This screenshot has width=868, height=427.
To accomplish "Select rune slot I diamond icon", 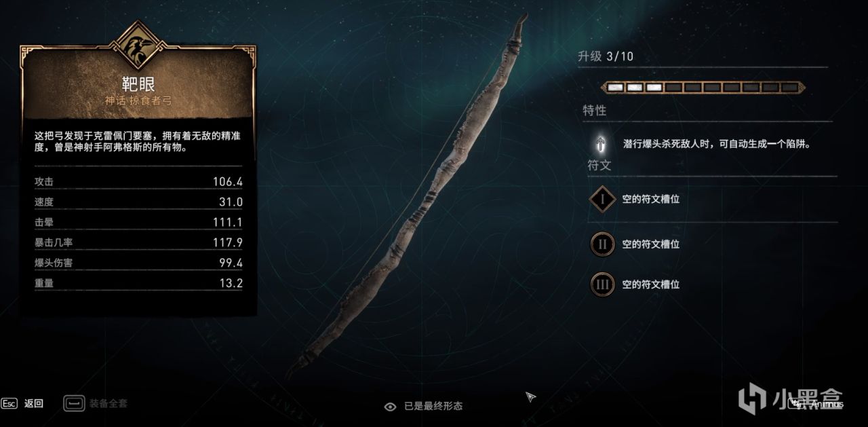I will coord(601,200).
